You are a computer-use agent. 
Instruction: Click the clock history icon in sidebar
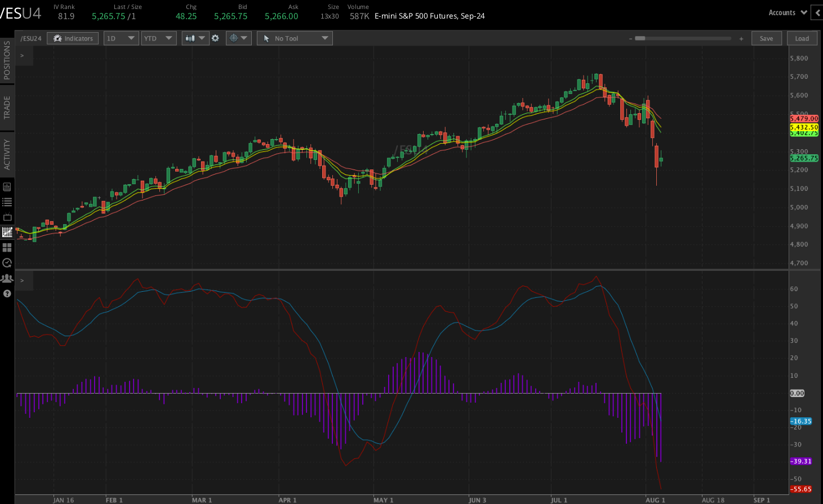click(x=7, y=262)
